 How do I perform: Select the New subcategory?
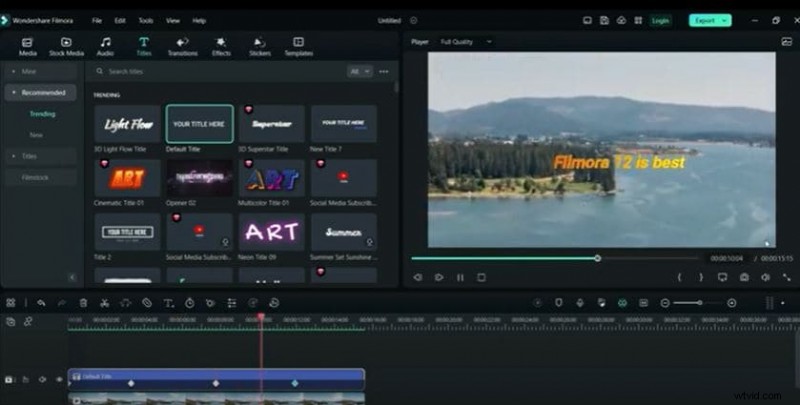(36, 135)
